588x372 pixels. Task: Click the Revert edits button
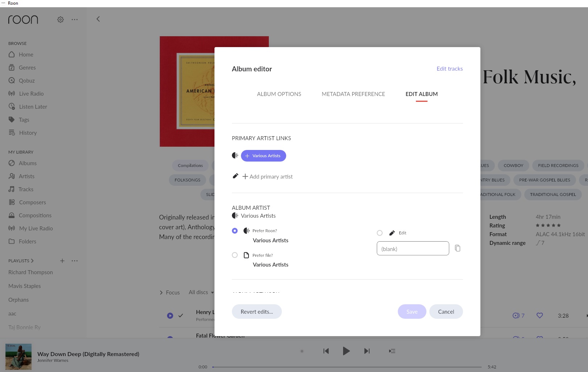(257, 312)
